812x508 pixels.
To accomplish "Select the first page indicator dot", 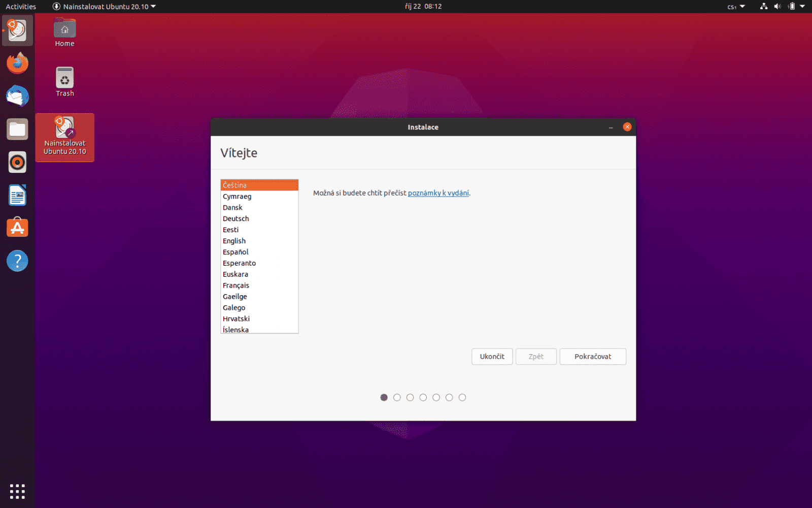I will [x=384, y=397].
